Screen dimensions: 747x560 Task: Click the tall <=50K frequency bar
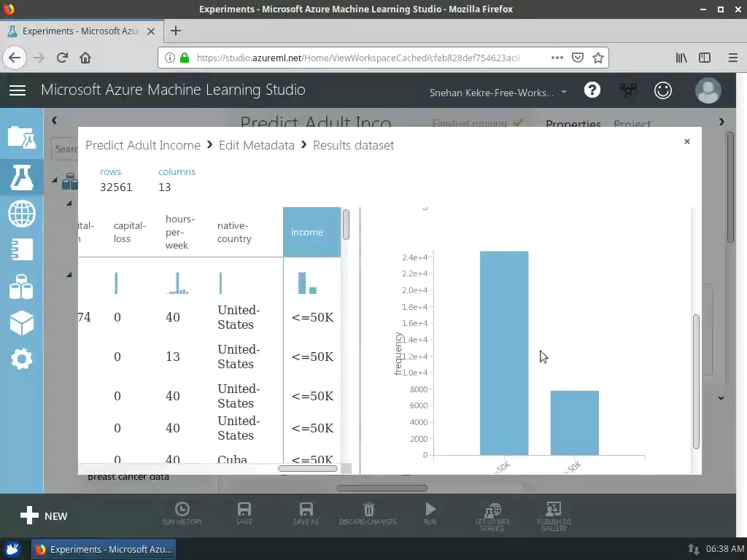pos(504,353)
